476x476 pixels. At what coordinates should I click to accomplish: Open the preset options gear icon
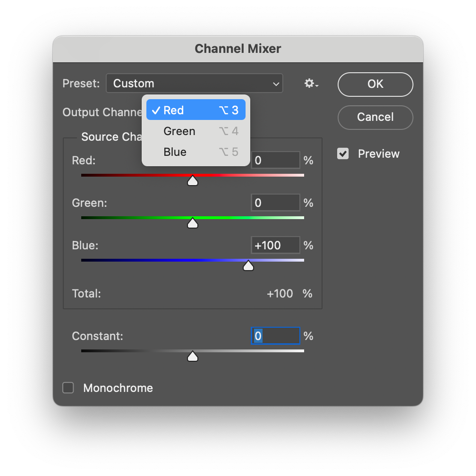coord(310,84)
